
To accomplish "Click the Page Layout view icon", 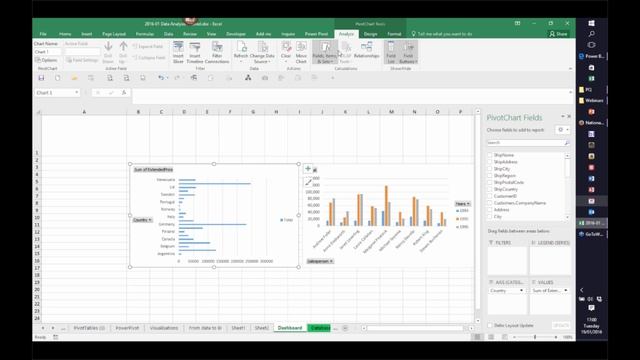I will 491,337.
